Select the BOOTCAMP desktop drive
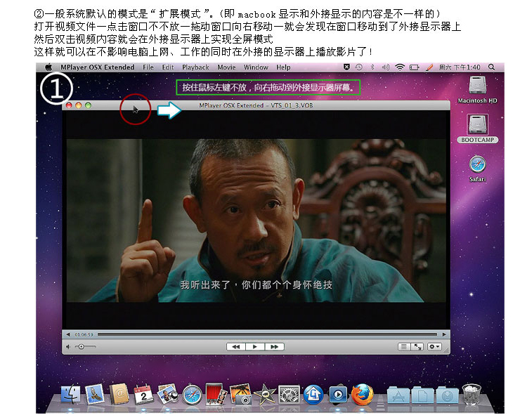The image size is (527, 420). pos(478,129)
